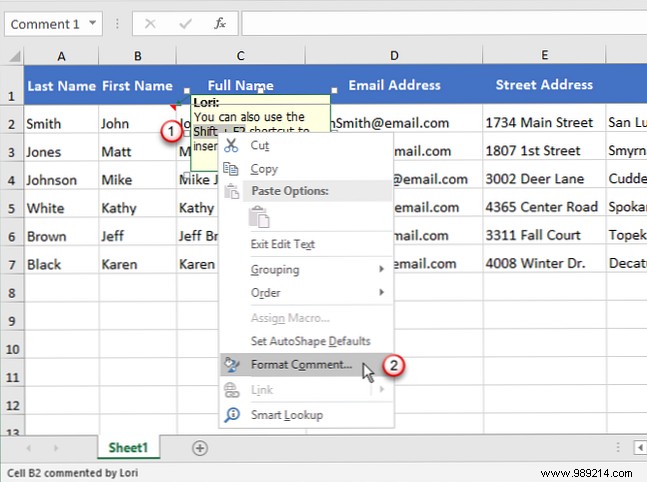
Task: Open the Order menu item
Action: pyautogui.click(x=306, y=293)
